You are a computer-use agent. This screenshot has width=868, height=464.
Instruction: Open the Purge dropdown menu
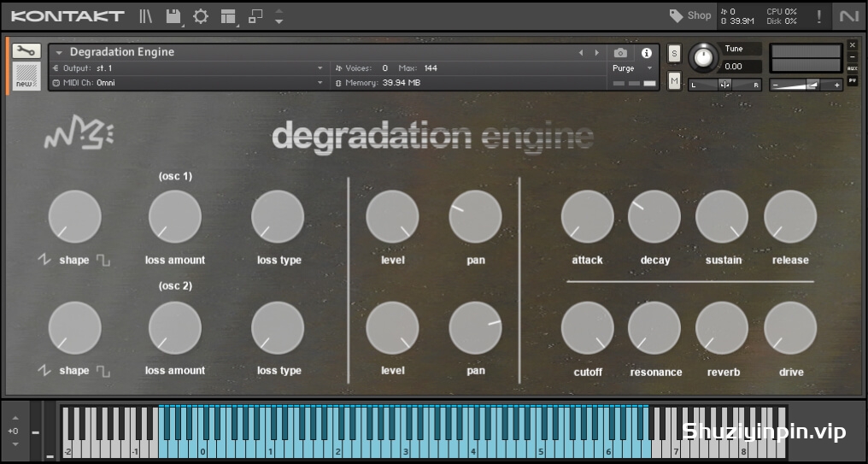(x=632, y=68)
